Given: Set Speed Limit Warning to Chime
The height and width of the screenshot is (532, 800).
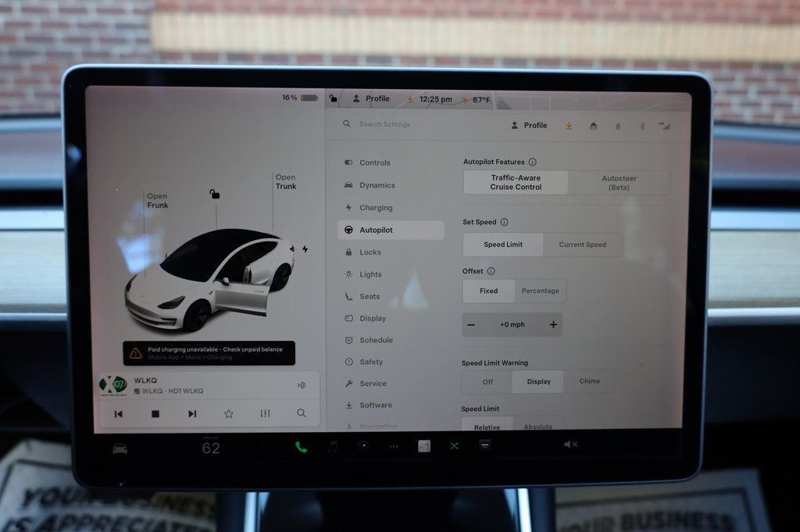Looking at the screenshot, I should (x=591, y=381).
